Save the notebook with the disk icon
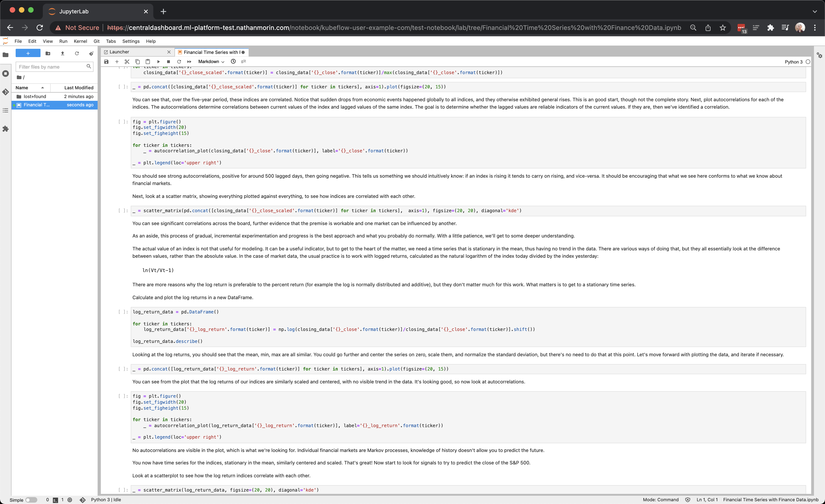 [x=106, y=62]
